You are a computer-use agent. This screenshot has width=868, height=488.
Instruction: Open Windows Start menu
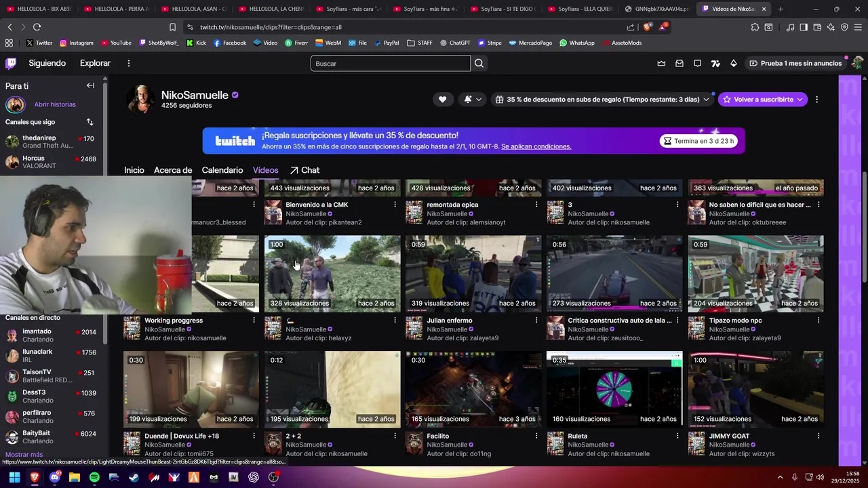point(14,477)
